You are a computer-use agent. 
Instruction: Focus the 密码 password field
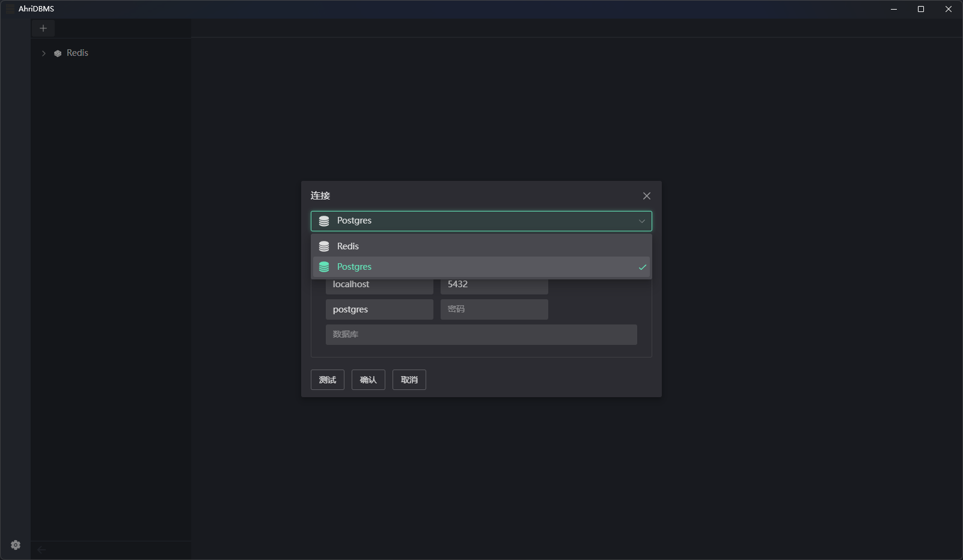coord(494,309)
